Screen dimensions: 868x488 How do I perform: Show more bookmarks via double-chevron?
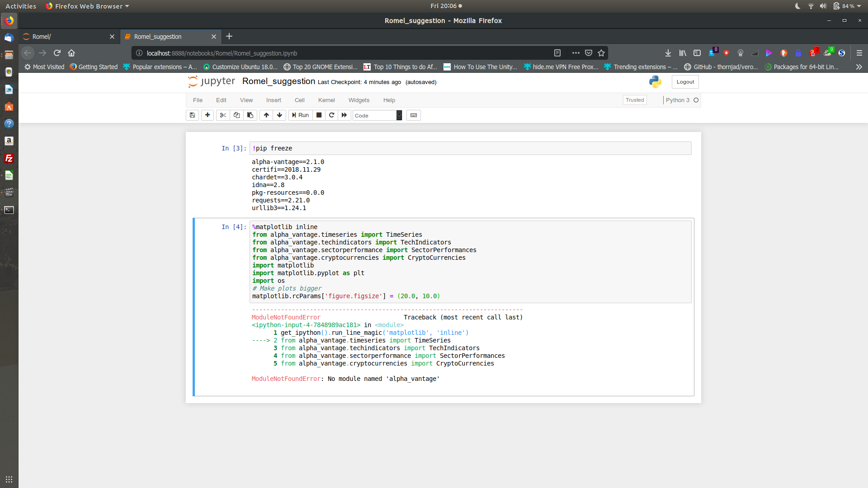point(859,67)
